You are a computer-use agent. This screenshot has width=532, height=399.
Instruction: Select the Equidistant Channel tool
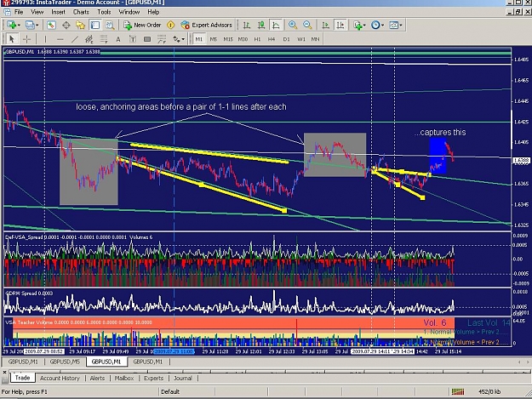[89, 39]
